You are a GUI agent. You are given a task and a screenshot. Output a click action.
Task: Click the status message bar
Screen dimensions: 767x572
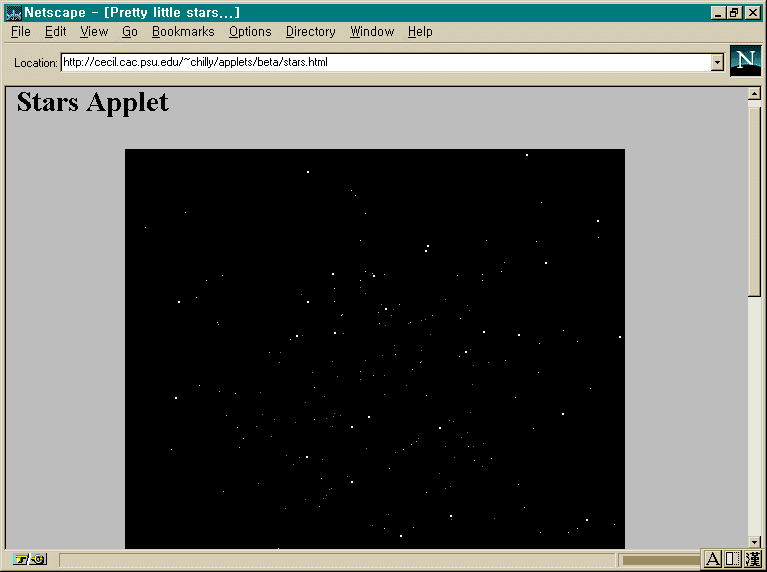pos(337,560)
